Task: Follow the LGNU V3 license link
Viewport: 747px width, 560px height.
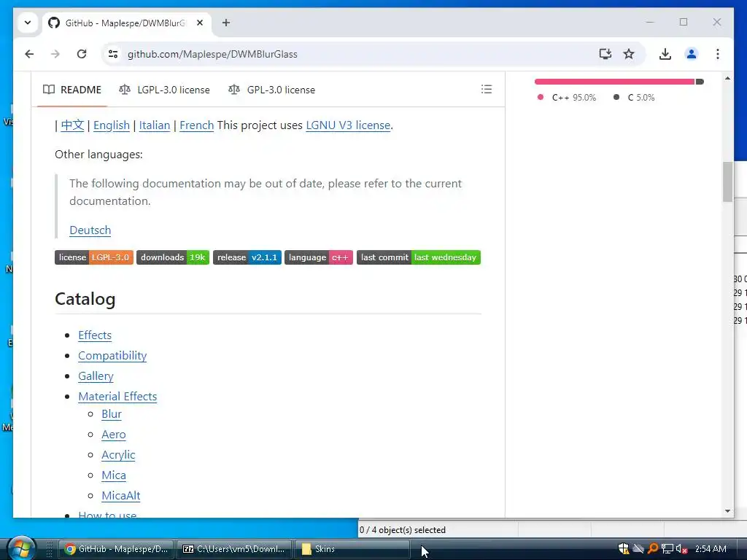Action: pos(348,125)
